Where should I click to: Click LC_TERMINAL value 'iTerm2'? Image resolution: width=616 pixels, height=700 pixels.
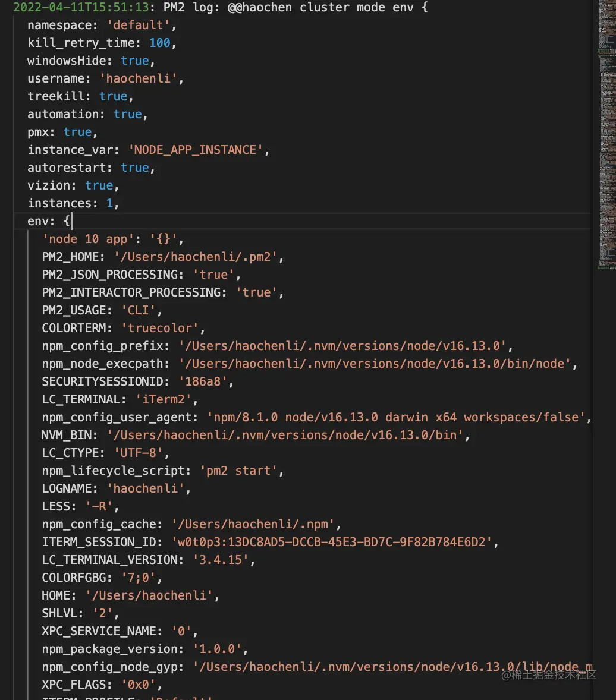coord(163,399)
